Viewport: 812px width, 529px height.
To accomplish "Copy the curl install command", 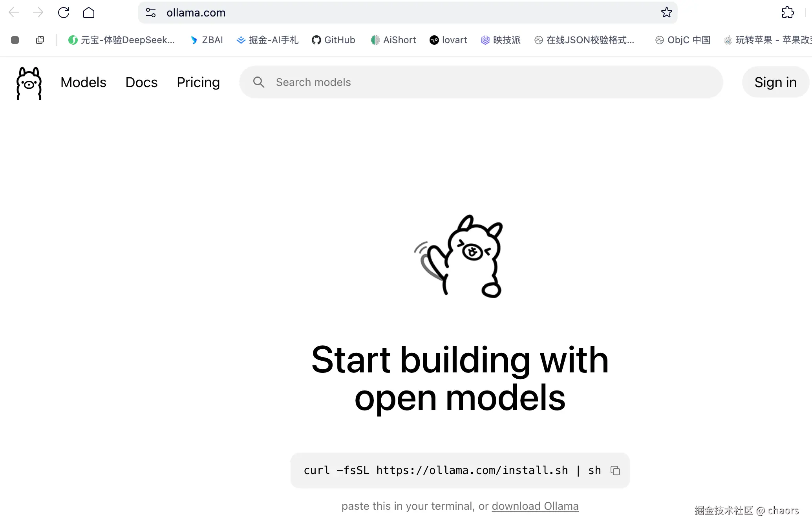I will (615, 470).
